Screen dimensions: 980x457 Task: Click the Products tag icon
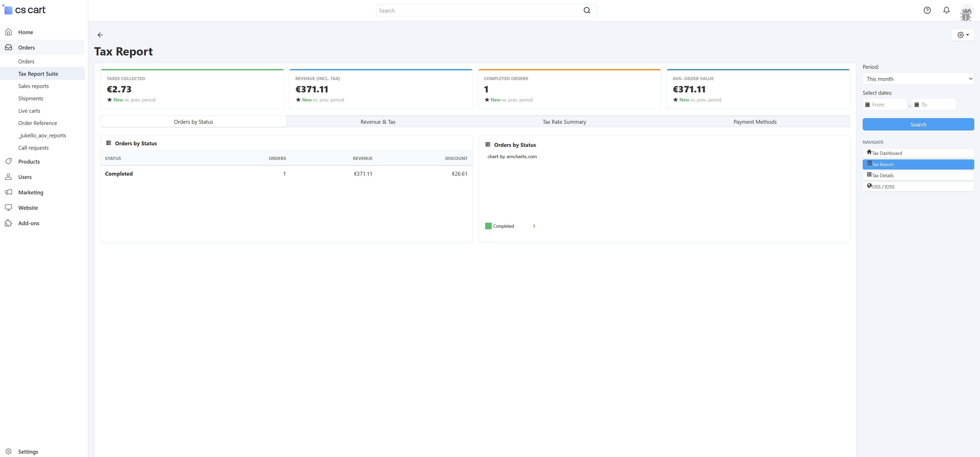point(8,161)
